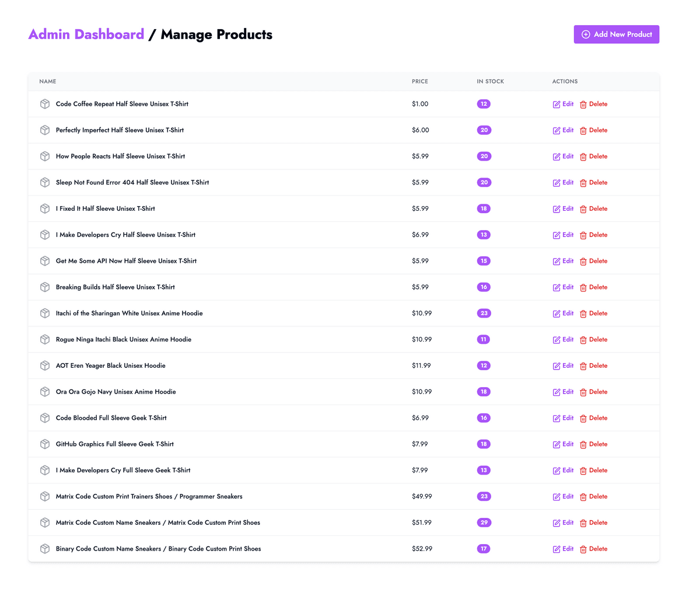
Task: Click package icon beside AOT Eren Yeager Hoodie
Action: 45,365
